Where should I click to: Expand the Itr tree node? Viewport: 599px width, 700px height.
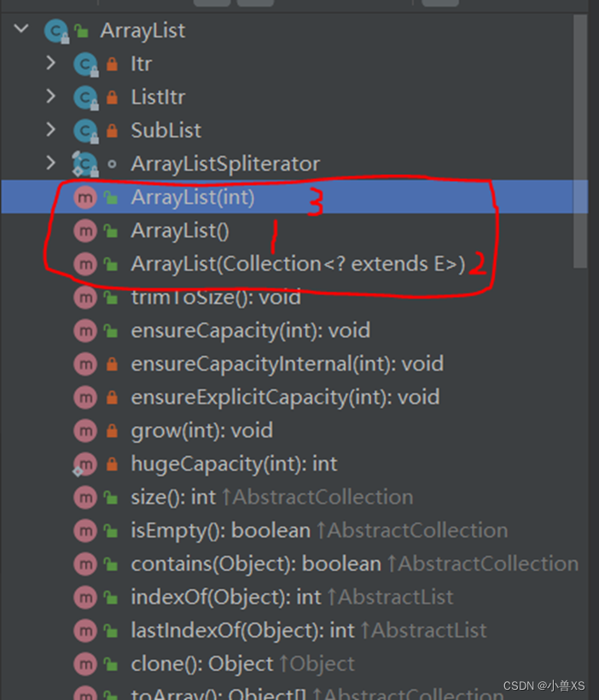[x=49, y=63]
